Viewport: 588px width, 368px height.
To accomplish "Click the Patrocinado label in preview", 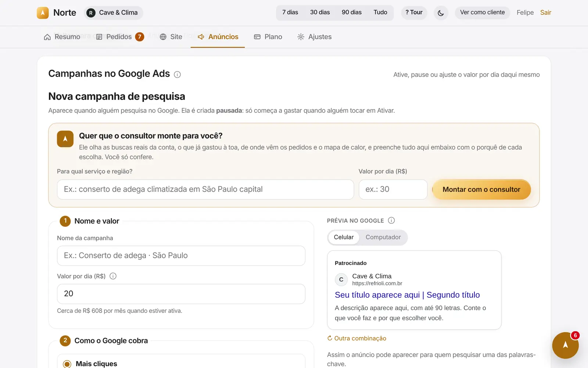I will tap(351, 263).
